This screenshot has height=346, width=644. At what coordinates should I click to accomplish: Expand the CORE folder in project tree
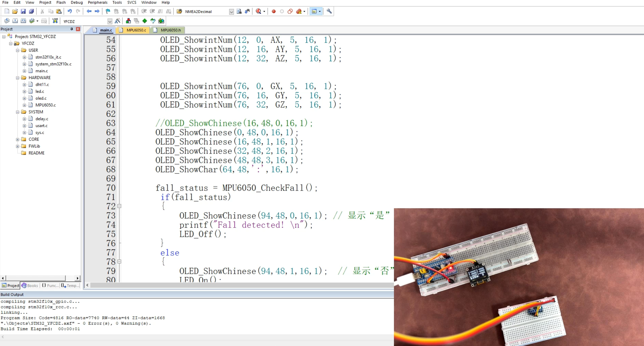pos(17,139)
